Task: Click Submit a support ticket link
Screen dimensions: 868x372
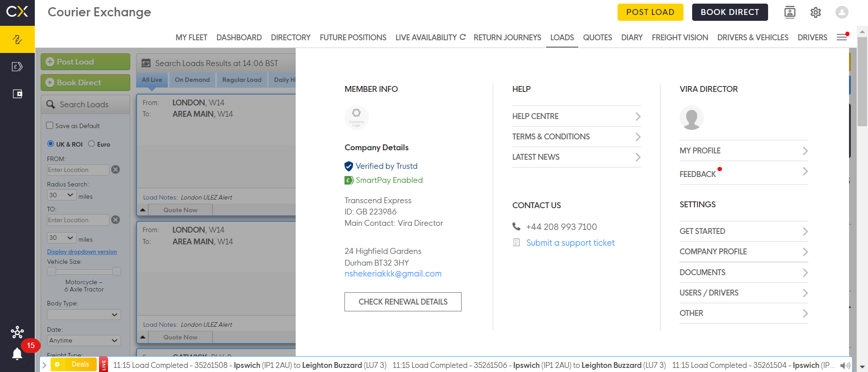Action: 571,243
